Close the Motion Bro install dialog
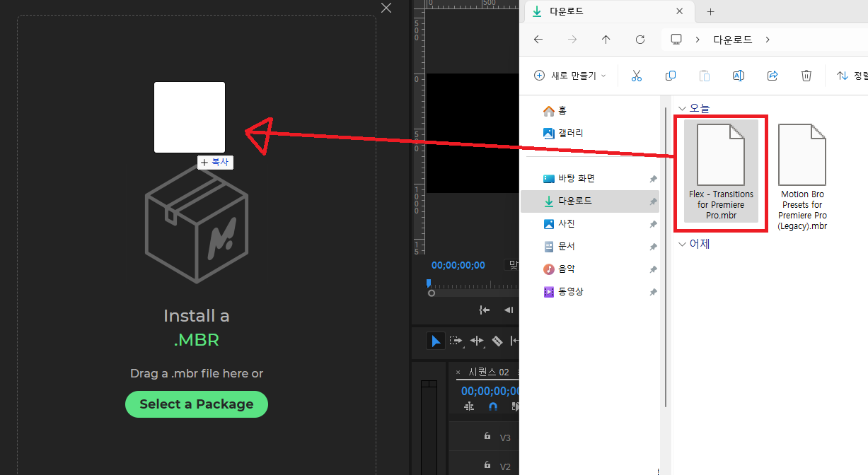This screenshot has height=475, width=868. pyautogui.click(x=386, y=8)
